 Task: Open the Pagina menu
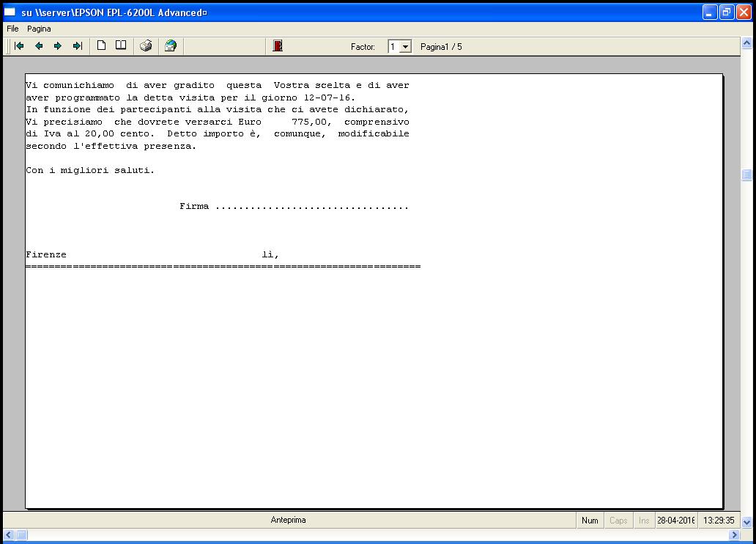tap(39, 29)
